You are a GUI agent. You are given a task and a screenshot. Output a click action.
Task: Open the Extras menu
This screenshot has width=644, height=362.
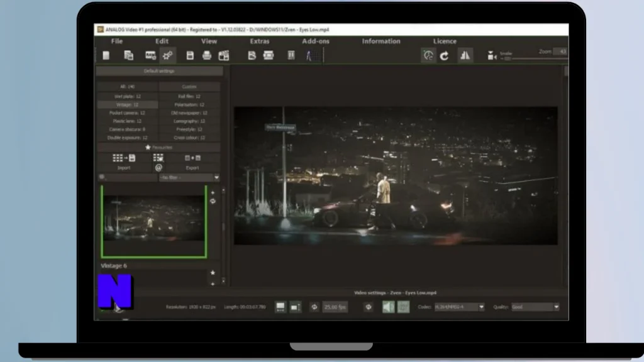click(260, 41)
